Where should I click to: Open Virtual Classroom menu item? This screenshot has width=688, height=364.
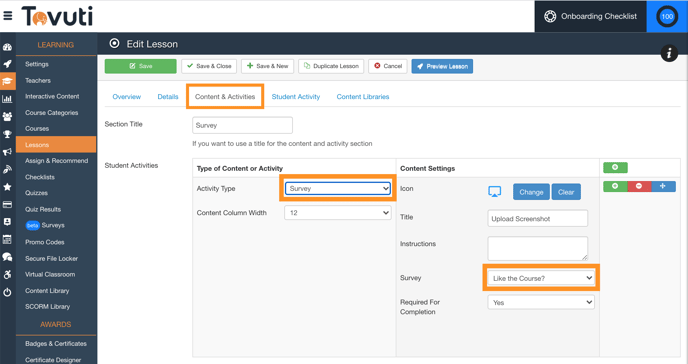point(50,275)
